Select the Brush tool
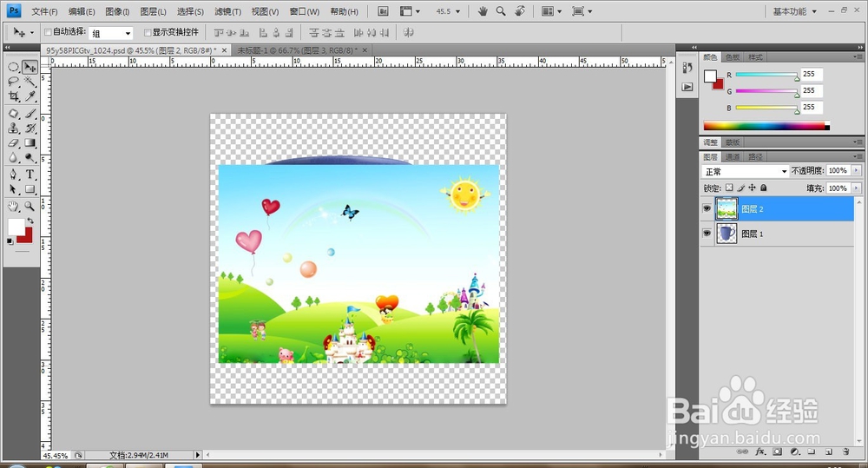The width and height of the screenshot is (868, 468). [30, 114]
